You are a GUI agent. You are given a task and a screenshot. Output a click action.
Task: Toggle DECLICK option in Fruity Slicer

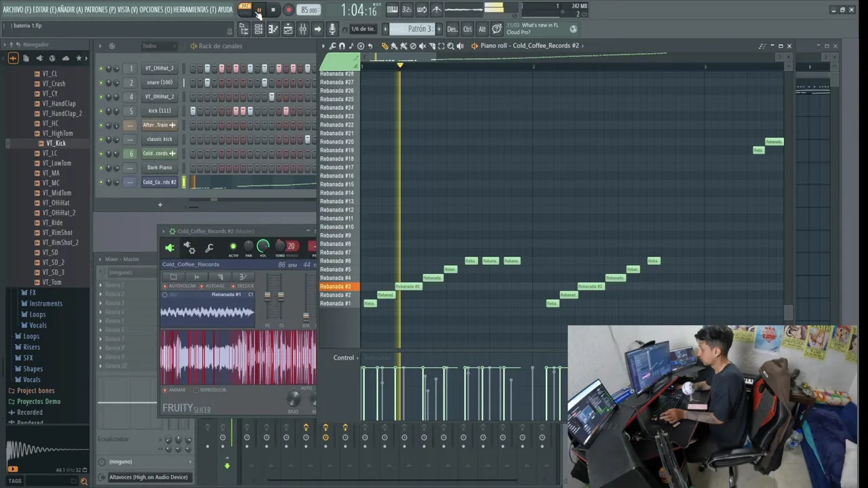[x=233, y=286]
